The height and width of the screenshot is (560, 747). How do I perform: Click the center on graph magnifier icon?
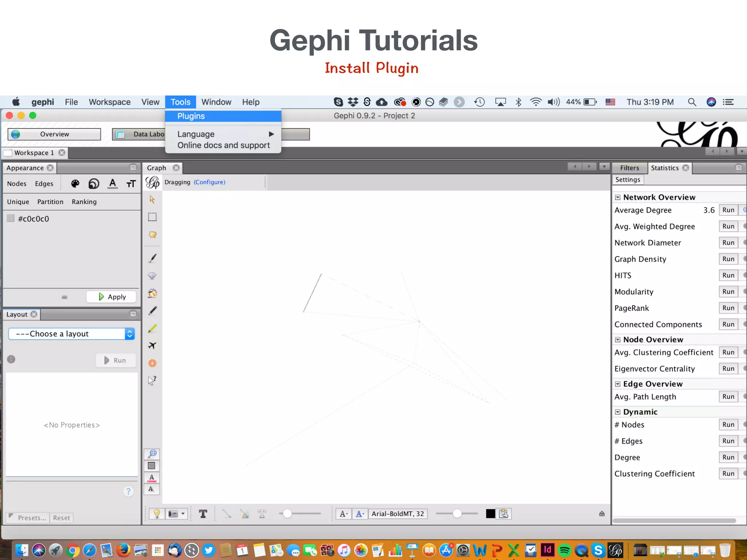pyautogui.click(x=152, y=454)
